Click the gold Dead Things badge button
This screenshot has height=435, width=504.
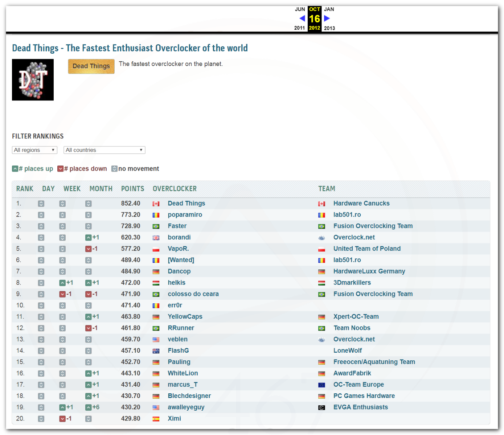[91, 66]
